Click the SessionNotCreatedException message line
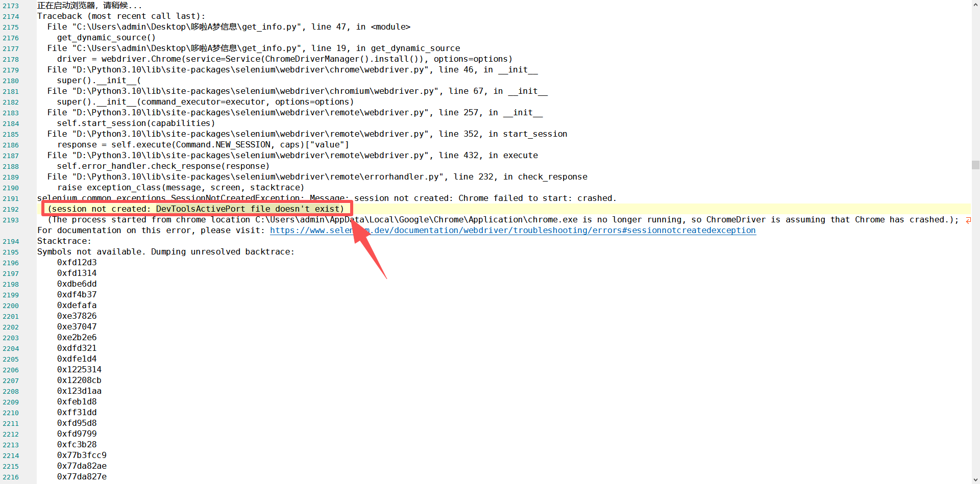 327,198
